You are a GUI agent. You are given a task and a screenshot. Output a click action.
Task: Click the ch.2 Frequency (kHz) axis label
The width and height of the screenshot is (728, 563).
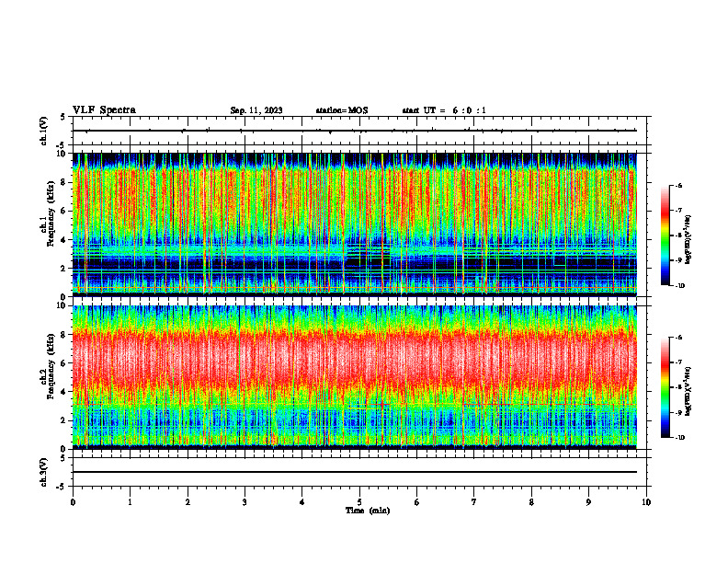click(x=48, y=366)
